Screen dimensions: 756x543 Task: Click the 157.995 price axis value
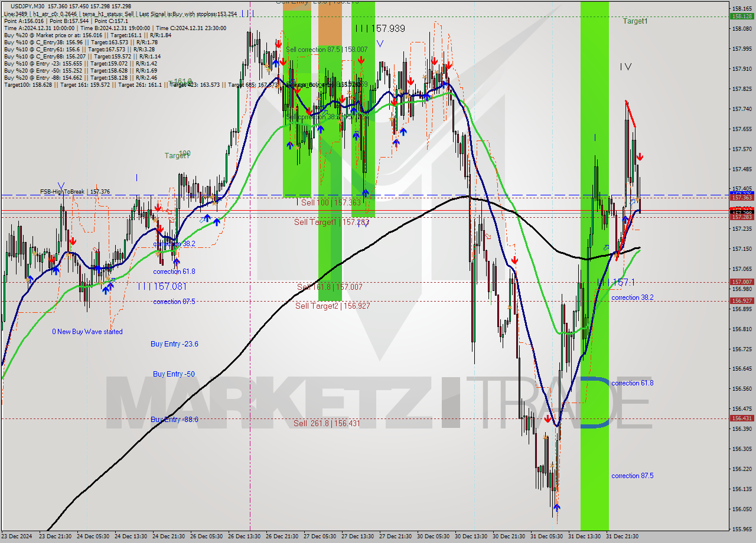(742, 48)
